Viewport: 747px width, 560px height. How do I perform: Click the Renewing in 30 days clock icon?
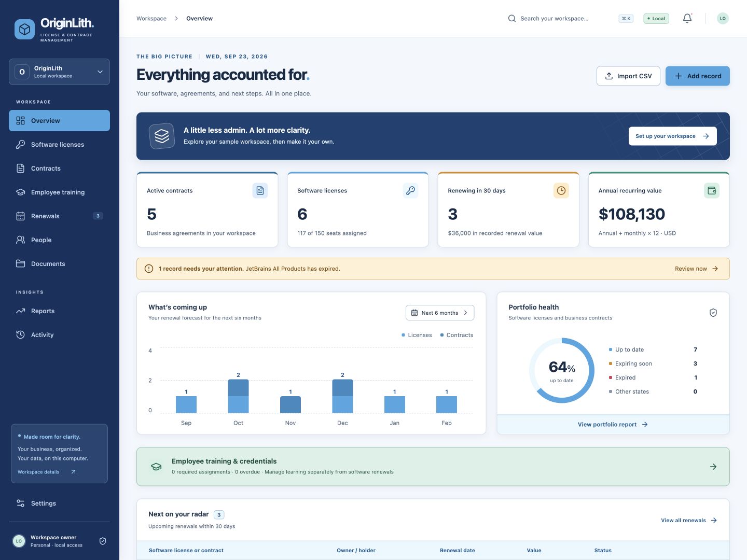561,190
